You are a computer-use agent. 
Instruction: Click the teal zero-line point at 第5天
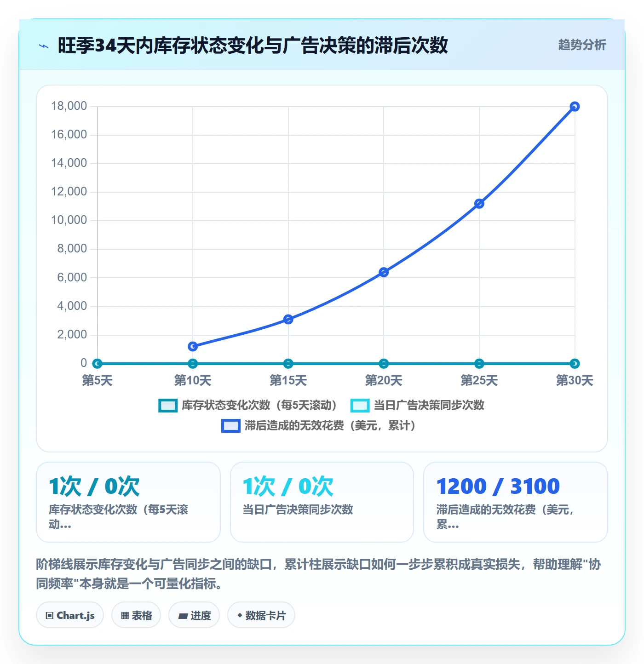point(97,364)
